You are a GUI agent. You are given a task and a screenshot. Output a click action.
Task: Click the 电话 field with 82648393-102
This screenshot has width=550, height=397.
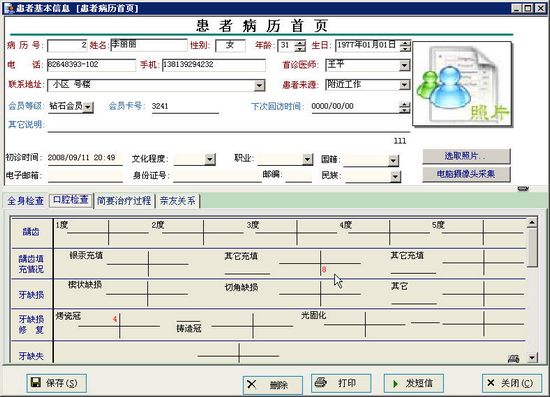click(x=91, y=65)
